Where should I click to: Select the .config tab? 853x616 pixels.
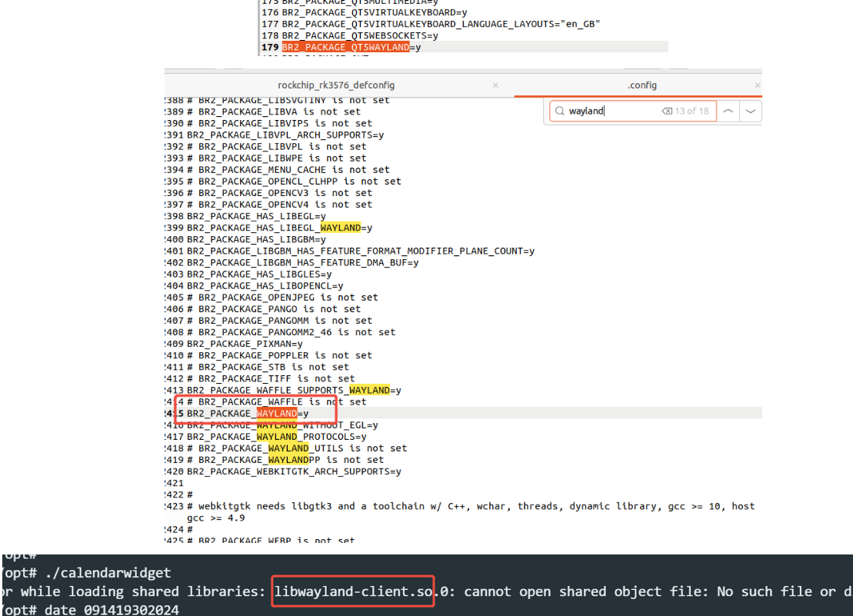[x=641, y=85]
